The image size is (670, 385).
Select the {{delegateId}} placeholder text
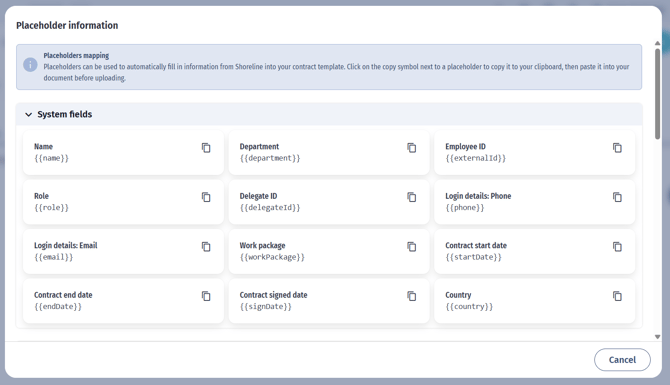coord(270,208)
